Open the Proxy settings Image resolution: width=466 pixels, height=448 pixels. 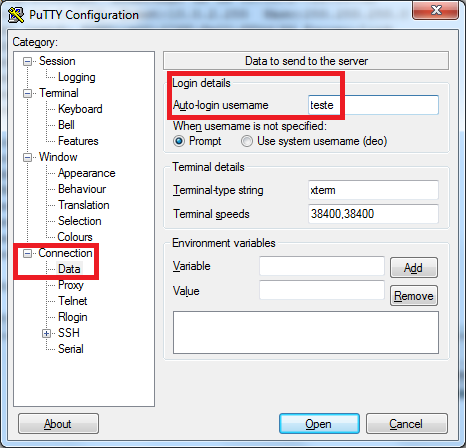click(x=71, y=285)
